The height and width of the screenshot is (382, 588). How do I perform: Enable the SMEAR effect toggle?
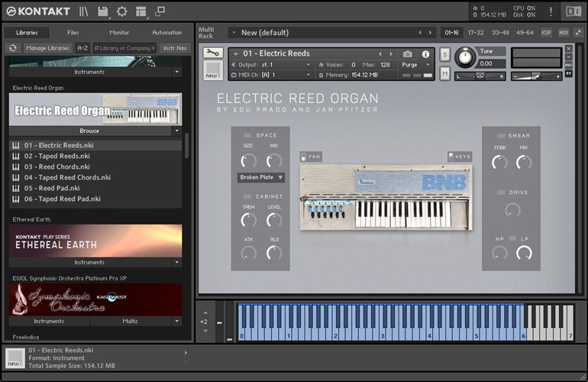(x=500, y=136)
